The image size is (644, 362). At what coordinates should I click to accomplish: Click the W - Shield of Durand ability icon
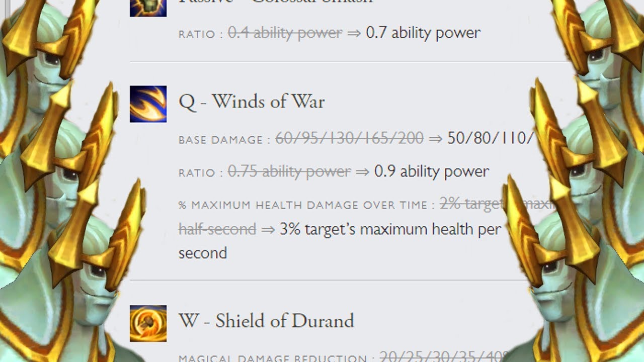[148, 323]
